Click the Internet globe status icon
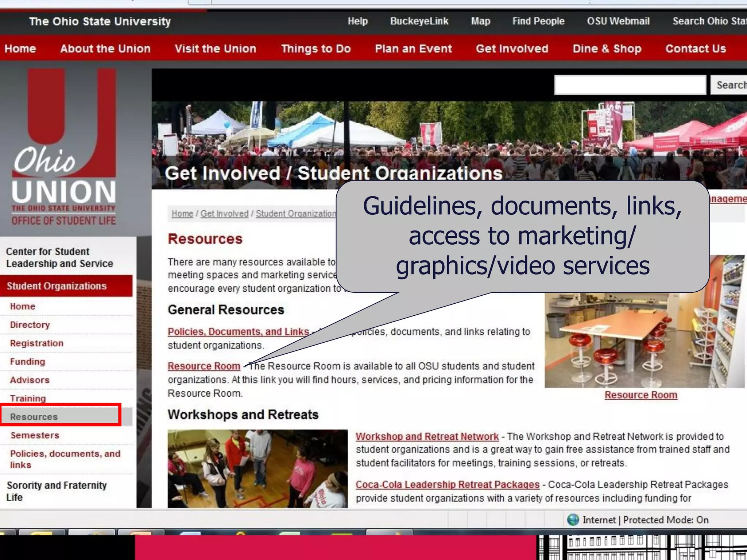747x560 pixels. tap(573, 520)
